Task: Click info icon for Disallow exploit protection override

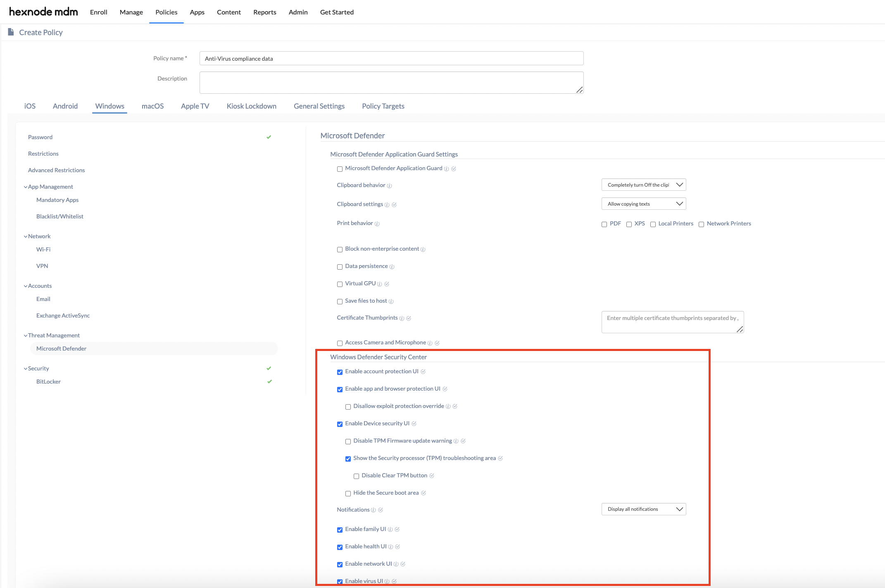Action: pos(448,406)
